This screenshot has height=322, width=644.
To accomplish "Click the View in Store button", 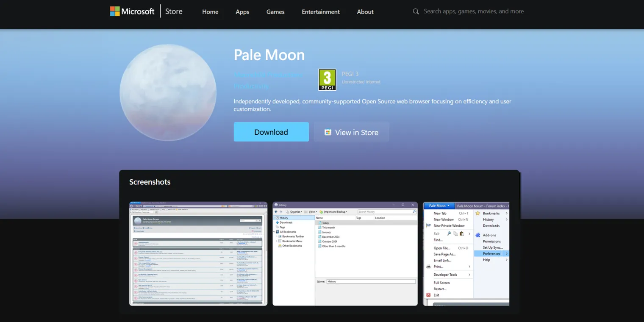I will tap(351, 132).
